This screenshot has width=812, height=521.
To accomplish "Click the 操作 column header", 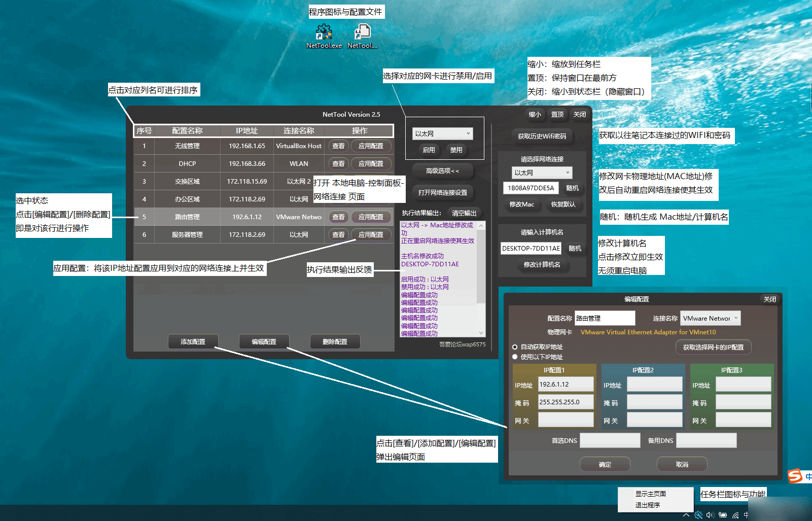I will point(360,131).
